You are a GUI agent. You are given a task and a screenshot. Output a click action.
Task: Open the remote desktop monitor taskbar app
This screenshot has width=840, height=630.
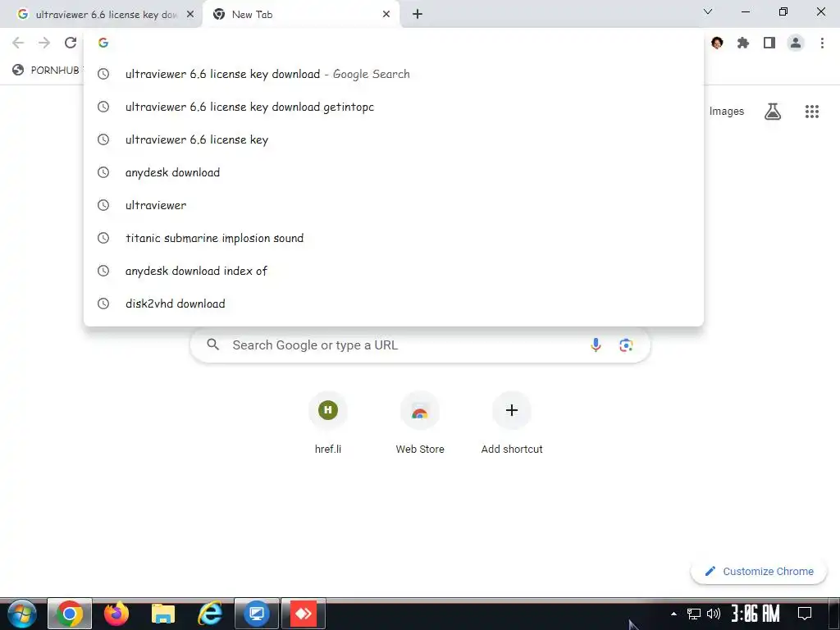click(257, 614)
